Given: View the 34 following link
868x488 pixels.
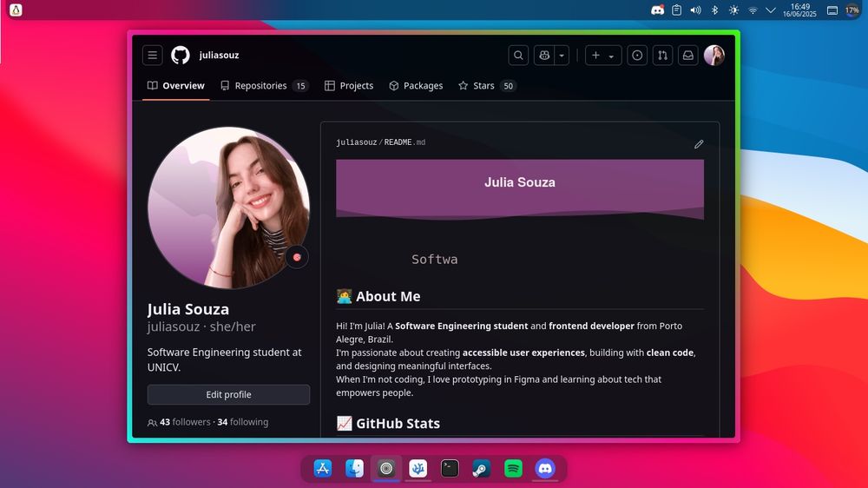Looking at the screenshot, I should [x=242, y=422].
